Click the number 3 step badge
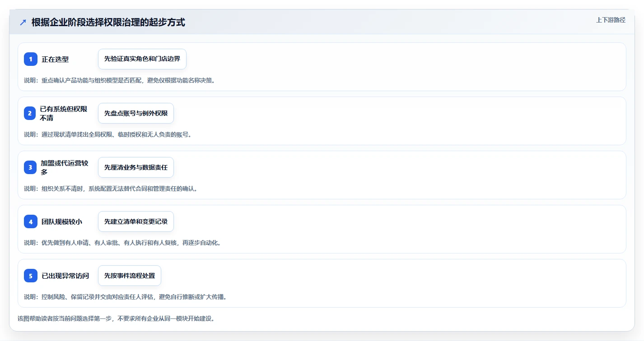The height and width of the screenshot is (341, 644). [x=30, y=167]
